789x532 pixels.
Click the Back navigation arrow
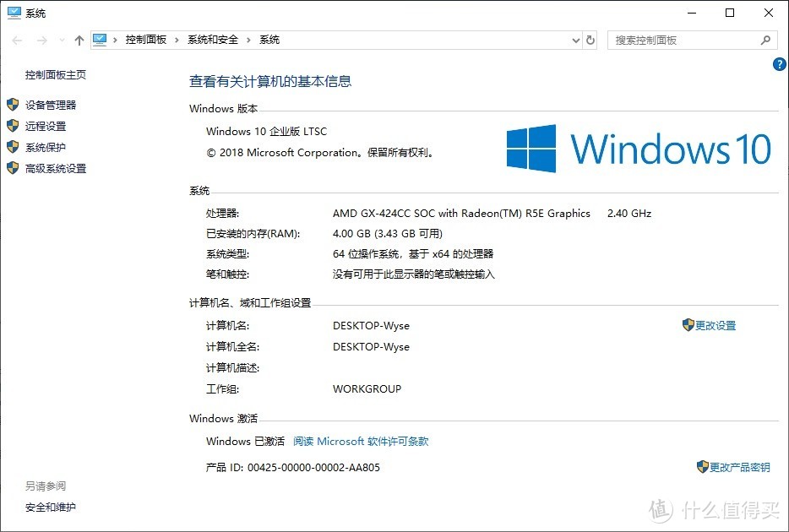pyautogui.click(x=17, y=41)
